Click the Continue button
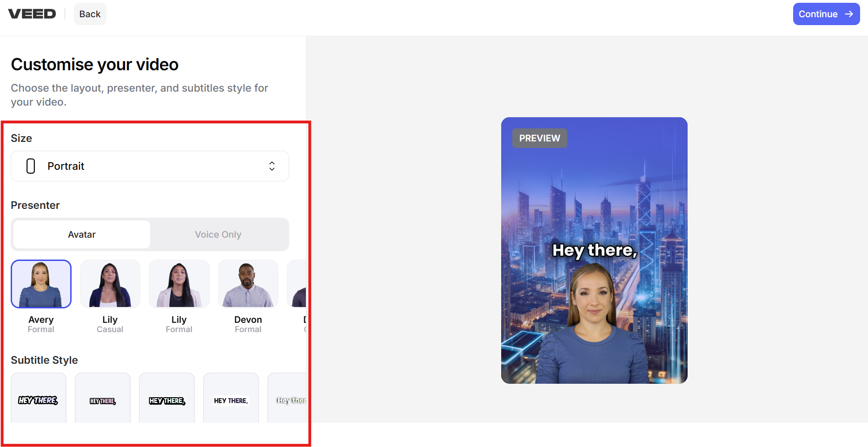Screen dimensions: 868x447 pyautogui.click(x=826, y=14)
